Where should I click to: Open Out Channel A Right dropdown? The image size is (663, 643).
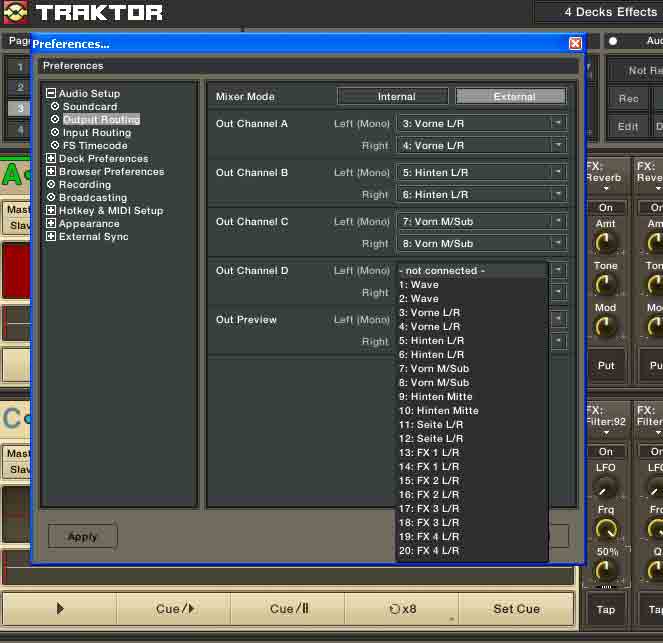click(x=482, y=145)
